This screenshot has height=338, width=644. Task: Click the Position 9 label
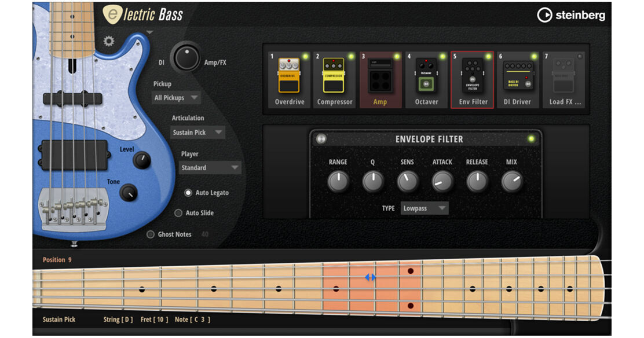[x=57, y=259]
